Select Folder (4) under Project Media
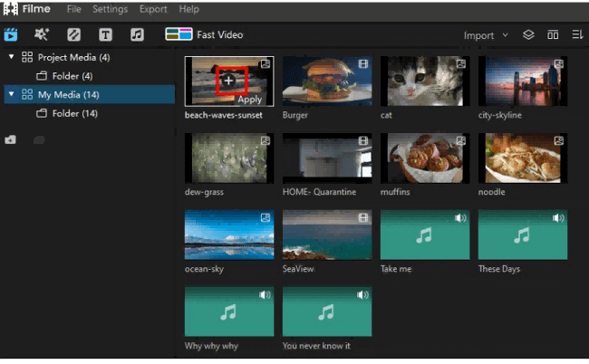Viewport: 589px width, 364px height. pyautogui.click(x=72, y=76)
